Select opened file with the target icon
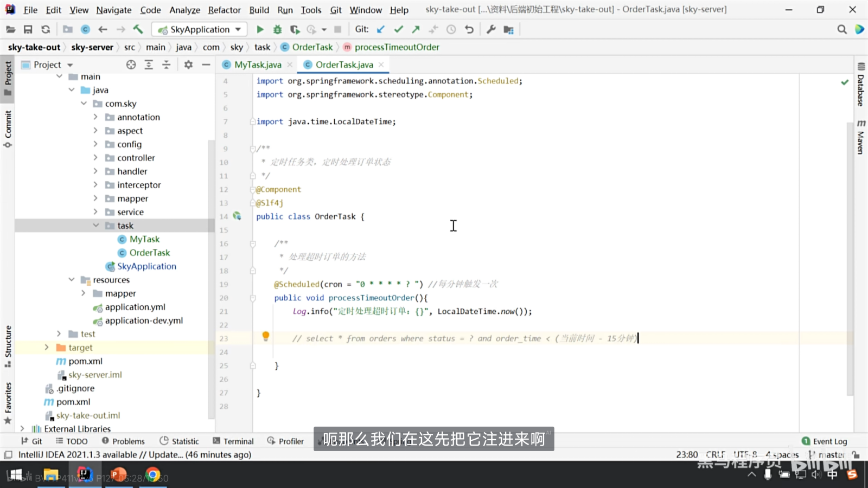This screenshot has width=868, height=488. 131,65
